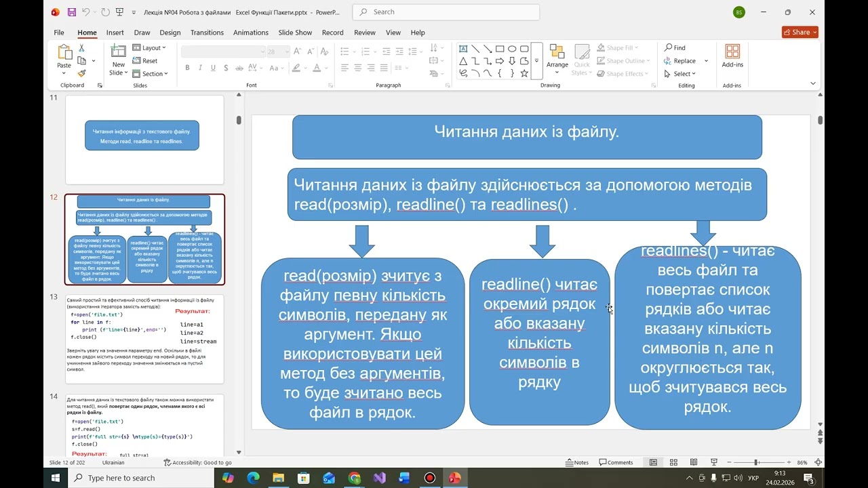Fit slide to current window
The height and width of the screenshot is (488, 868).
coord(819,462)
